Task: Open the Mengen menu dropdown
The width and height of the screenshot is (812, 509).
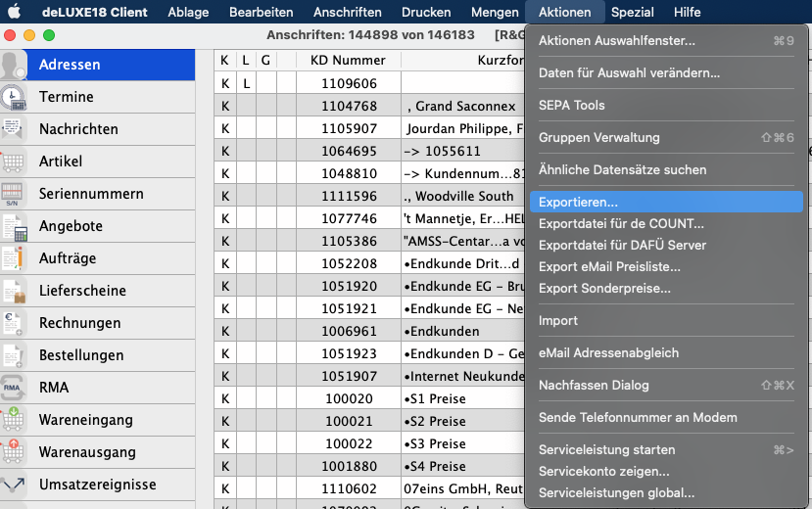Action: pyautogui.click(x=495, y=12)
